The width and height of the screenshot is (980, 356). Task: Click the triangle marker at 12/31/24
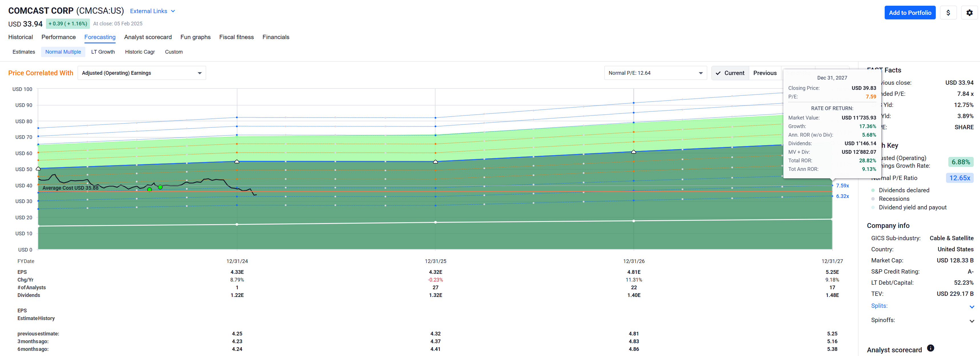(x=237, y=162)
